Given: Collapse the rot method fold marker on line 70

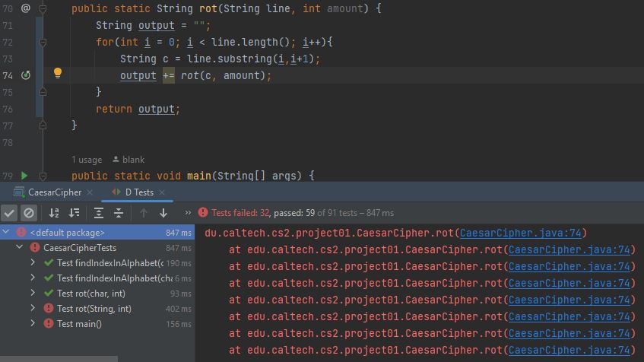Looking at the screenshot, I should point(43,8).
